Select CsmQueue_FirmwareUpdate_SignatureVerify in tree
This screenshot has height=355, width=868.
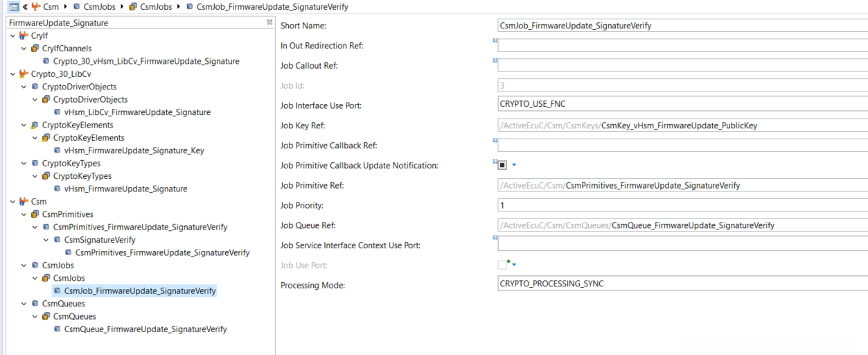(x=145, y=329)
